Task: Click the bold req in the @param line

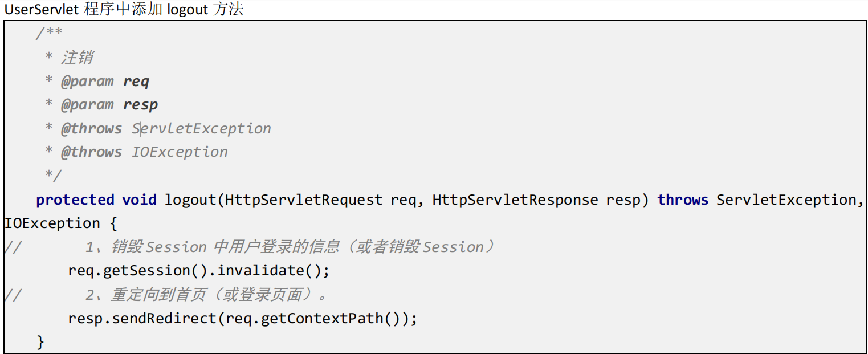Action: pos(136,82)
